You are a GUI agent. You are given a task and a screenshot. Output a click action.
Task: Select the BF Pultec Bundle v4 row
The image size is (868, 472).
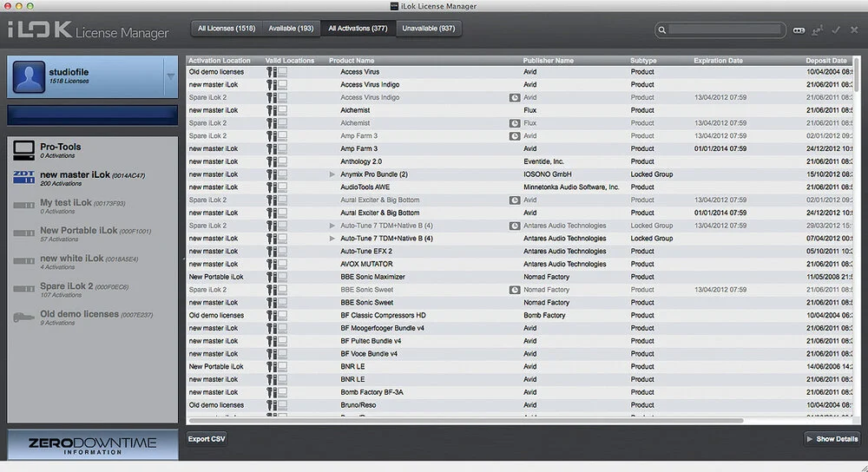pos(520,341)
